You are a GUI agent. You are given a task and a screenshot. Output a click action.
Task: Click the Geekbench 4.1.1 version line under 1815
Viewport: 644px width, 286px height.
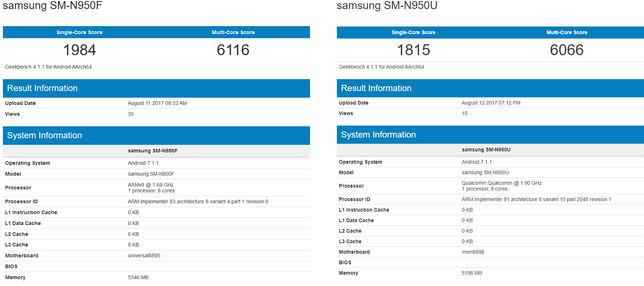tap(381, 67)
